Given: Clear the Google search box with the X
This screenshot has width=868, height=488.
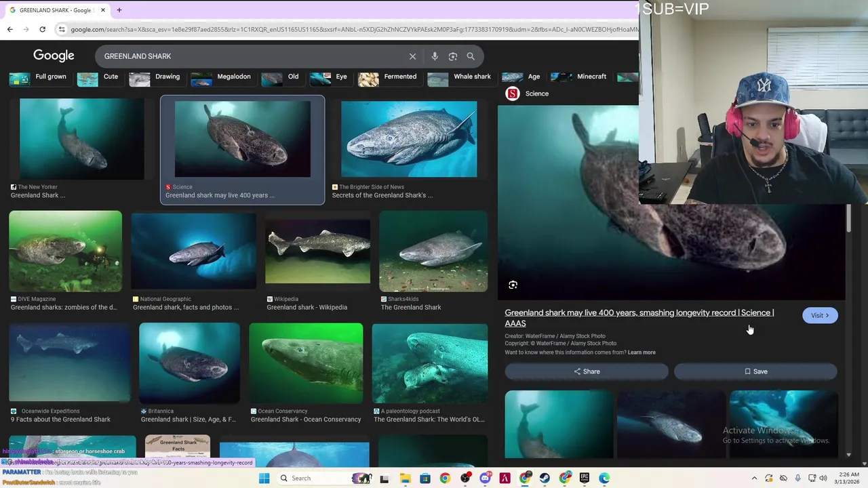Looking at the screenshot, I should [412, 56].
